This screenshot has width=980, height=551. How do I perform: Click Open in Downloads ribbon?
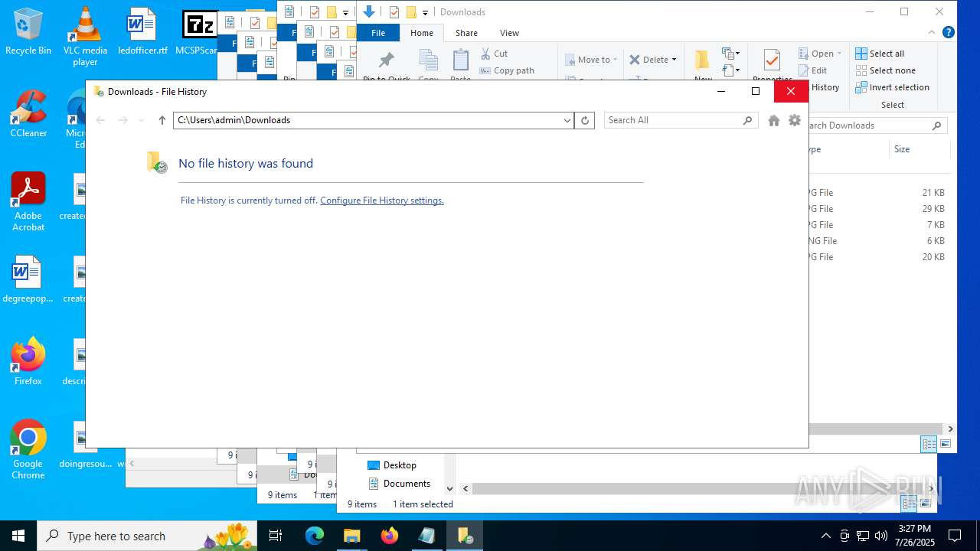820,54
